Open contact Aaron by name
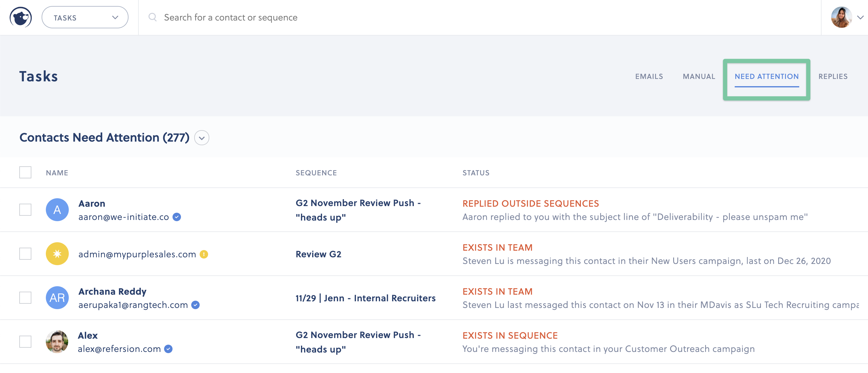Screen dimensions: 868x373 (x=92, y=203)
